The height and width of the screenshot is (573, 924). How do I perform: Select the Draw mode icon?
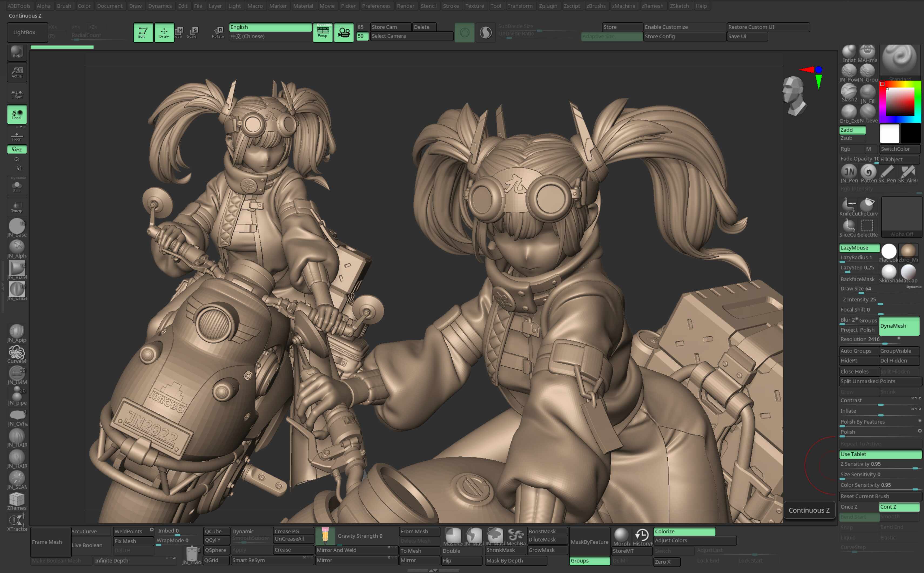click(164, 33)
